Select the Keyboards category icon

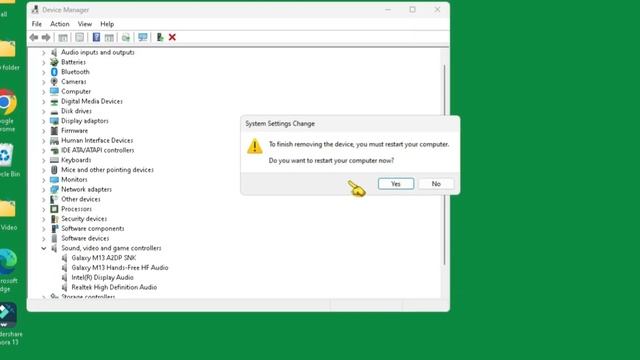[x=54, y=160]
